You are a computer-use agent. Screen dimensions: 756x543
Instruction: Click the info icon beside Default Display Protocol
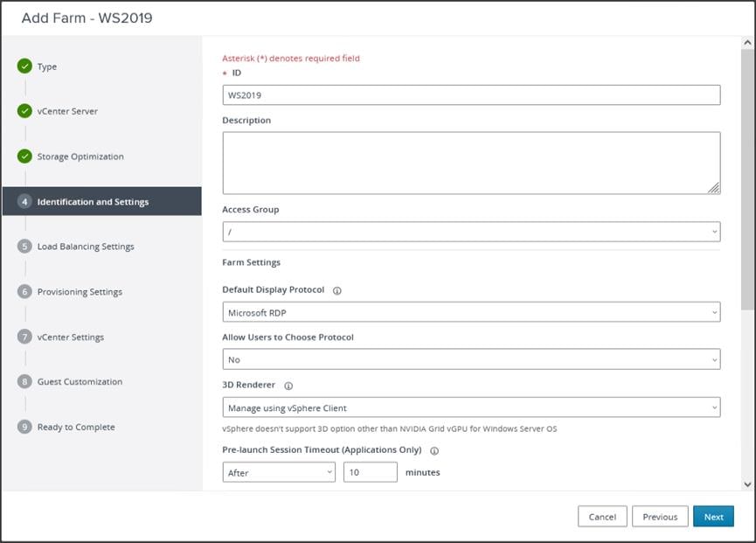[x=337, y=290]
